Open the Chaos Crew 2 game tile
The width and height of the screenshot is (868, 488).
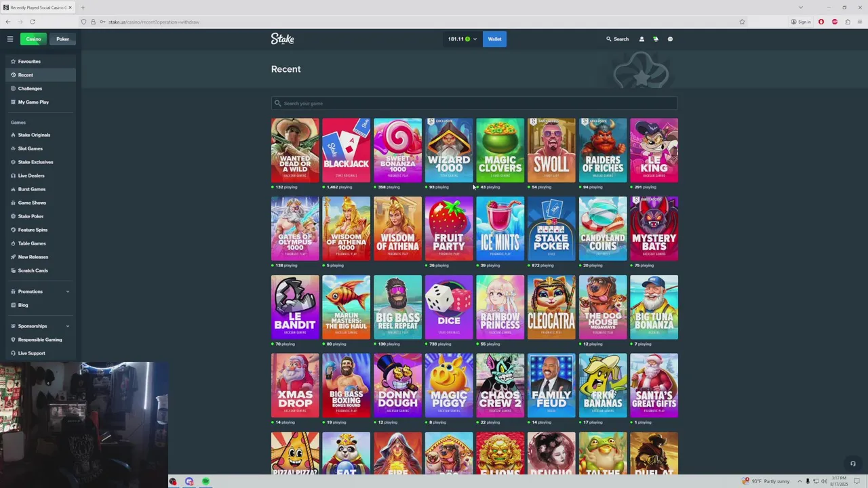(500, 386)
